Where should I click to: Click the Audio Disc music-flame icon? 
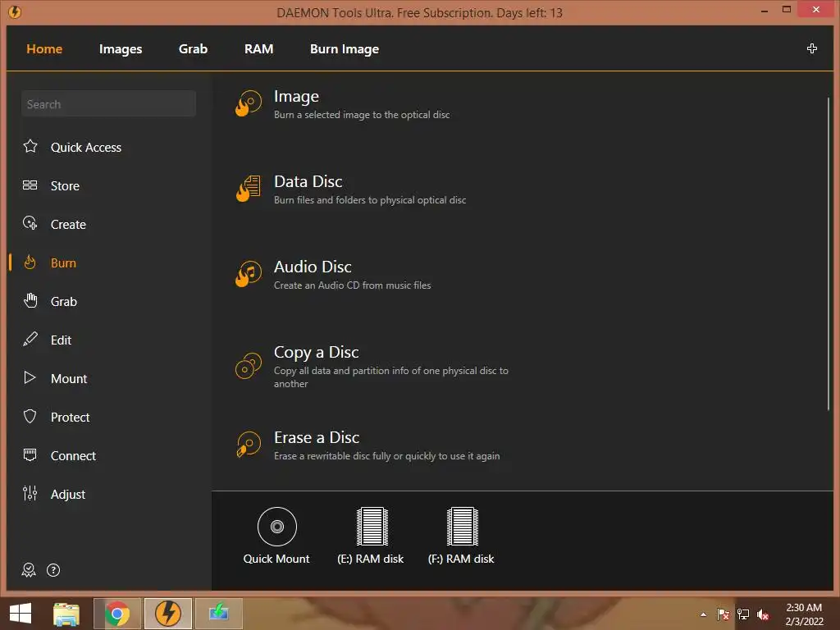pos(249,274)
